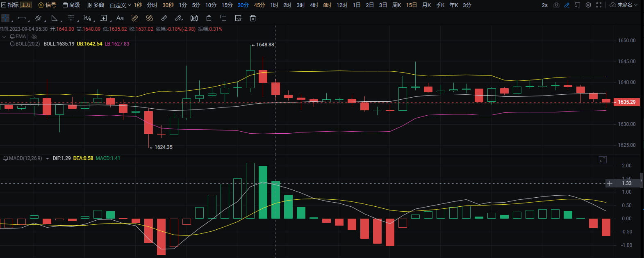Switch to the 分时 timeframe
The height and width of the screenshot is (258, 644).
152,5
